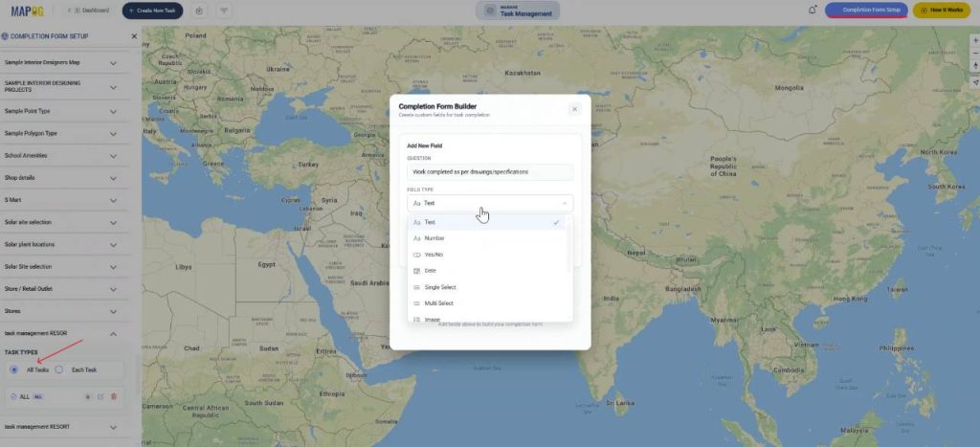Collapse task management RESOR
Viewport: 980px width, 447px height.
[113, 334]
